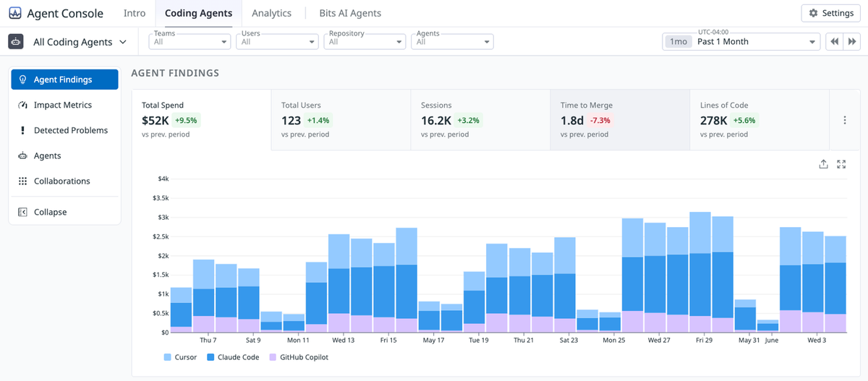The image size is (868, 381).
Task: Switch to the Analytics tab
Action: [x=271, y=13]
